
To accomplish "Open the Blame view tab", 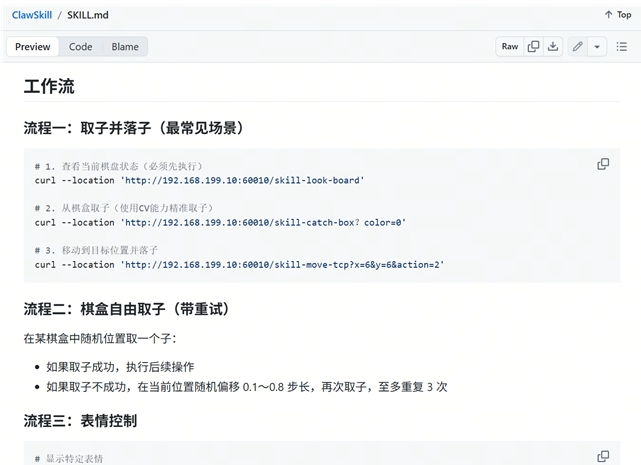I will tap(125, 47).
